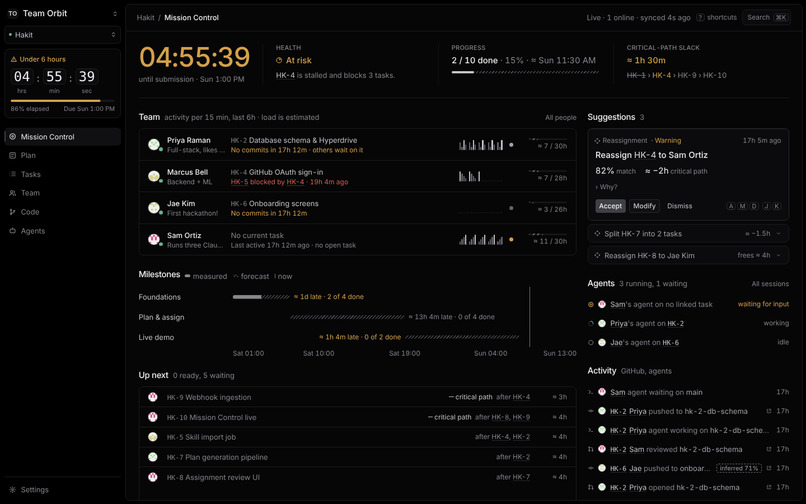Click the progress bar under 2 / 10 done

click(525, 72)
